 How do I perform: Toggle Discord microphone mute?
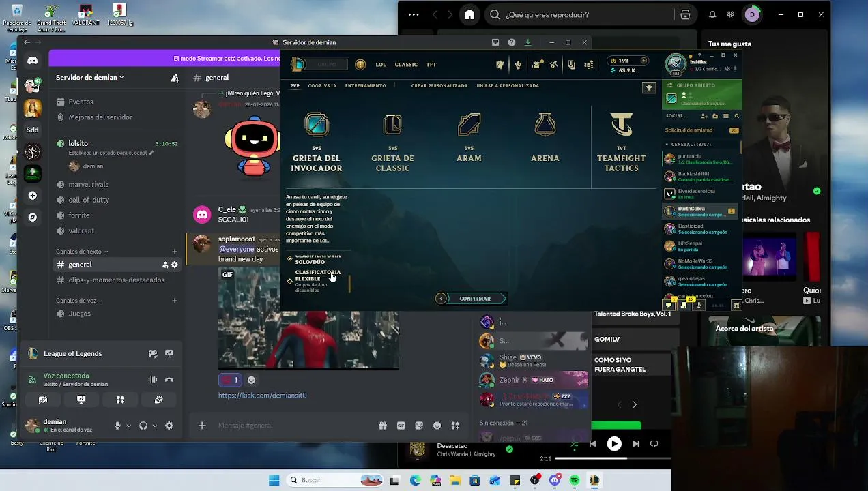117,426
